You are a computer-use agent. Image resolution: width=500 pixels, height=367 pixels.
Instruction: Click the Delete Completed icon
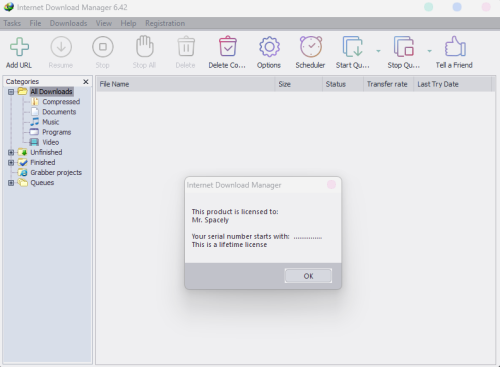coord(228,46)
